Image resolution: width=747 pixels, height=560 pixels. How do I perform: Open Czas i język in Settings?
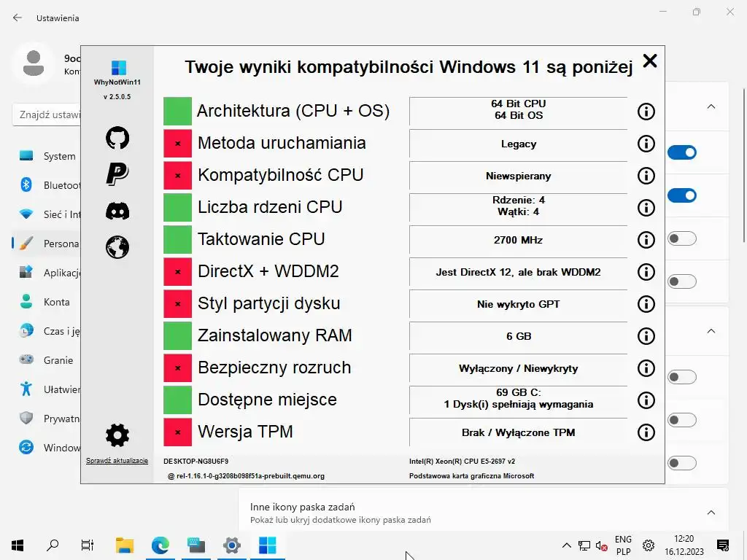point(47,331)
